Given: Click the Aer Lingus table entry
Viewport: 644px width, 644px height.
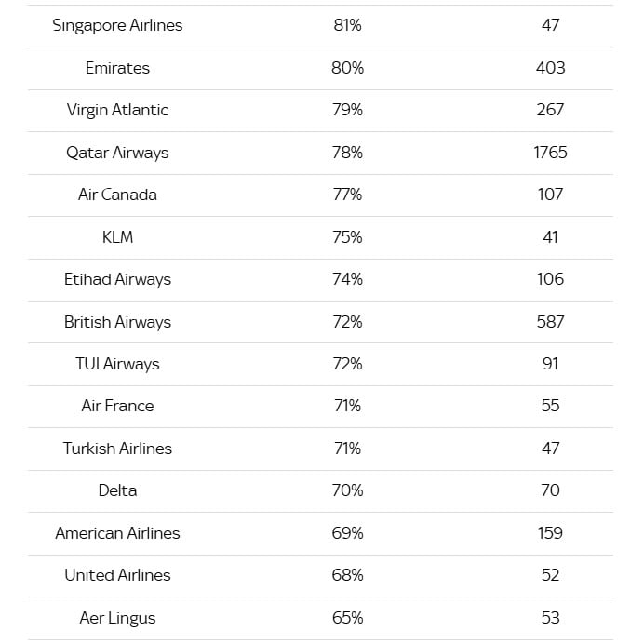Looking at the screenshot, I should coord(117,618).
